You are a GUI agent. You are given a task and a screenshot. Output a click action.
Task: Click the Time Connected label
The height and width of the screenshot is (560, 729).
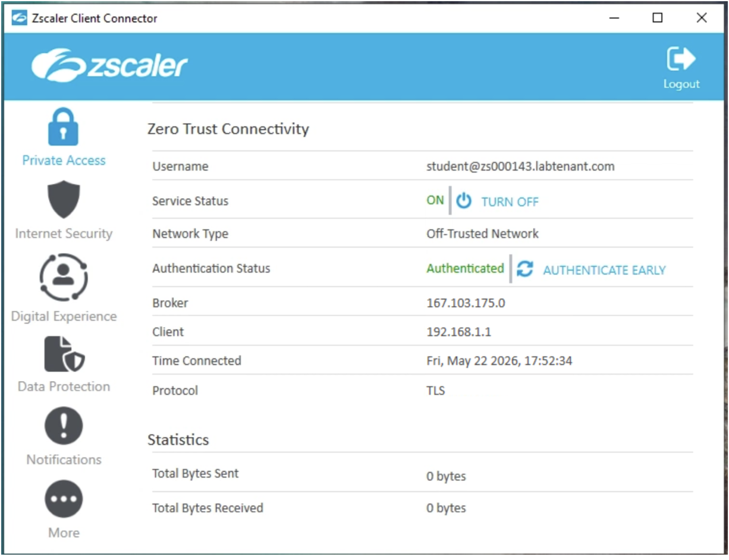(x=197, y=361)
